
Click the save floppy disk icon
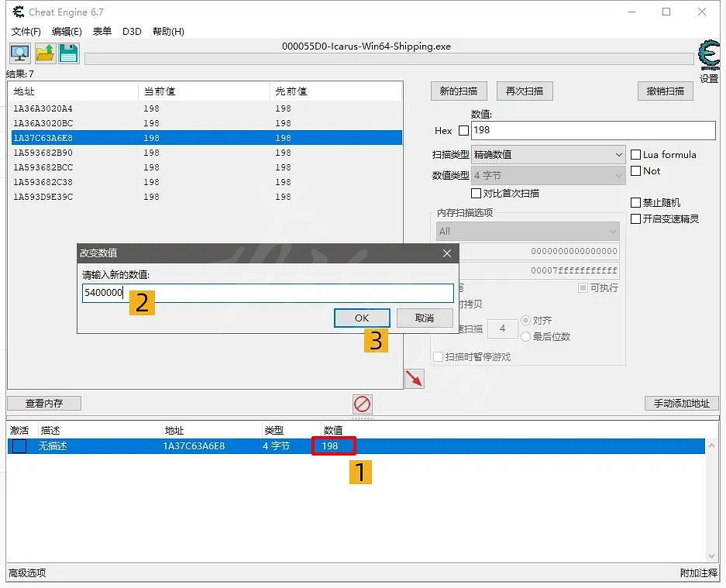69,53
